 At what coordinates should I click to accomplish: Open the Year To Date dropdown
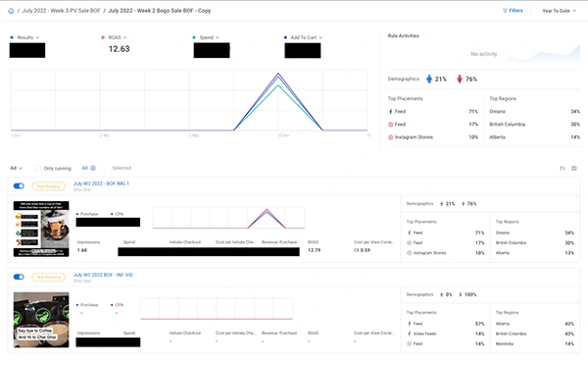[560, 11]
